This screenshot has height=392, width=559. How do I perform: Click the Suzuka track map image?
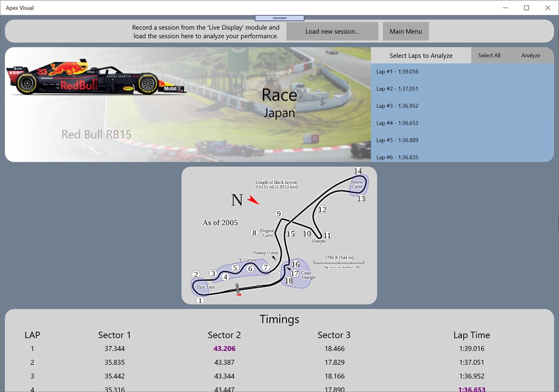[x=279, y=235]
